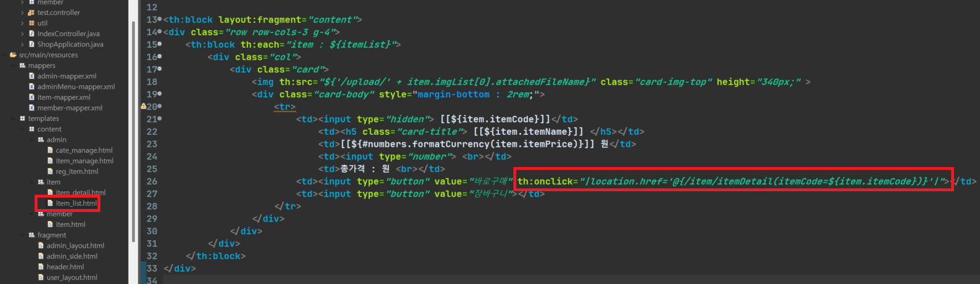Viewport: 980px width, 284px height.
Task: Click the user_layout.html file icon
Action: tap(41, 278)
